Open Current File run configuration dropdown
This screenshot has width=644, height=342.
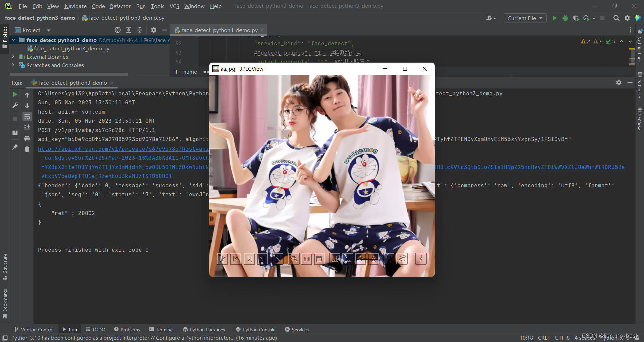525,18
